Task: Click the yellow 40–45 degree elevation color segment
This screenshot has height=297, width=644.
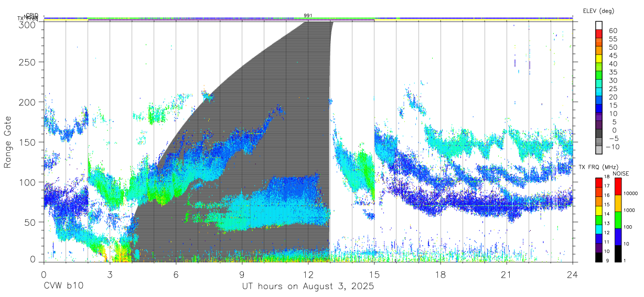Action: pos(598,59)
